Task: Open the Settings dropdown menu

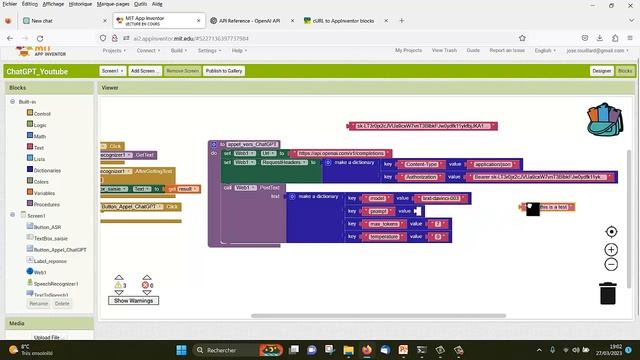Action: click(209, 51)
